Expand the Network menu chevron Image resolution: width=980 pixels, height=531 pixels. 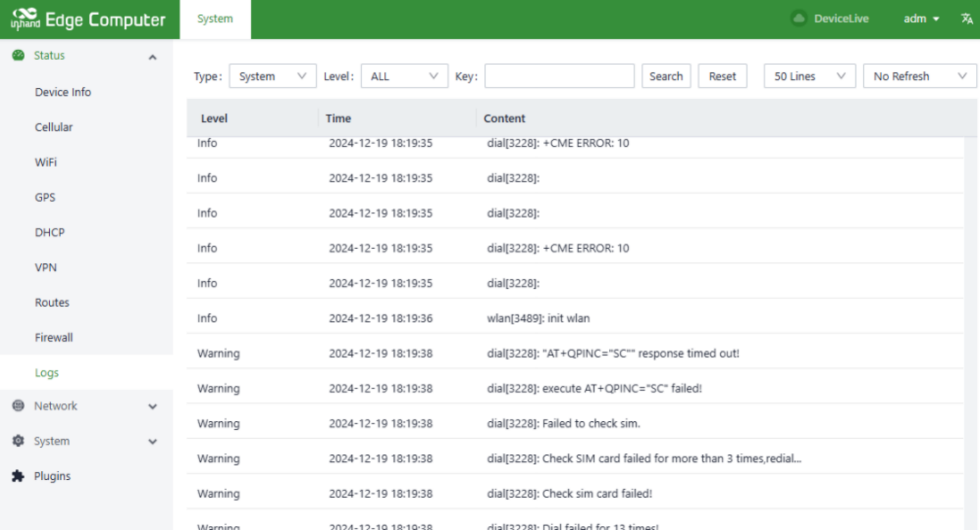152,407
